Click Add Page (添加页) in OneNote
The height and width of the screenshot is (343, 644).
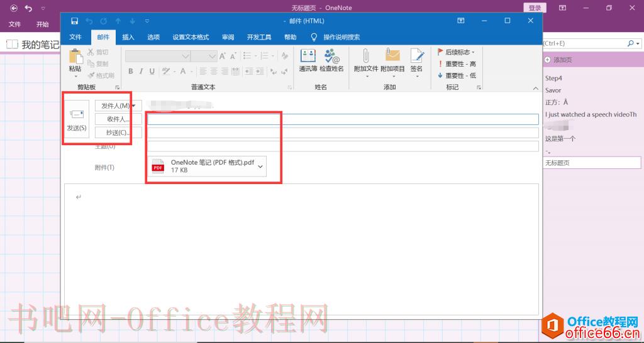[558, 60]
